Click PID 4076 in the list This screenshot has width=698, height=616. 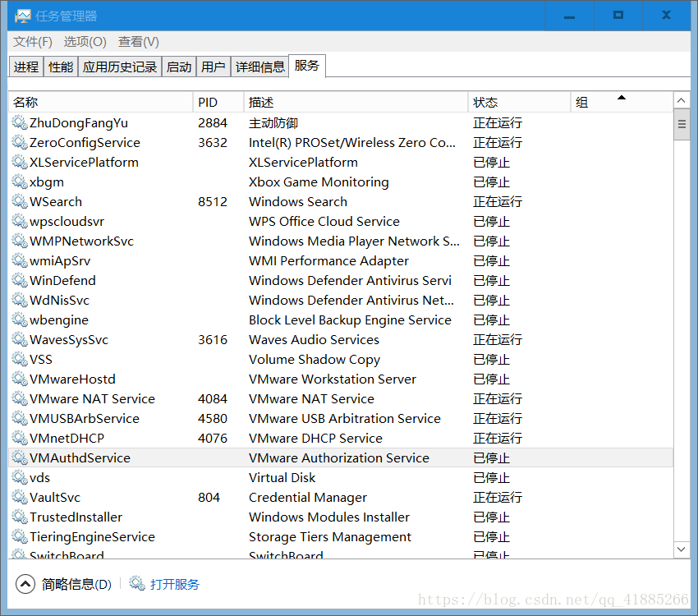point(213,438)
